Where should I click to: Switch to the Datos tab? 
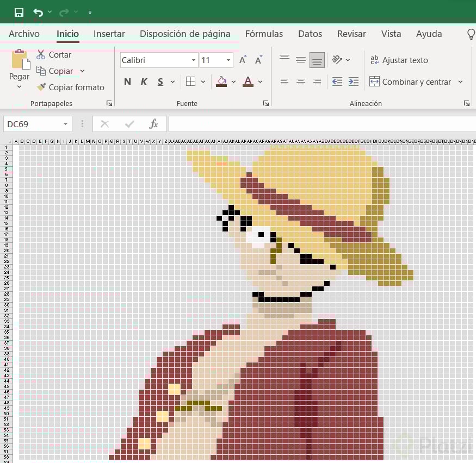tap(310, 34)
